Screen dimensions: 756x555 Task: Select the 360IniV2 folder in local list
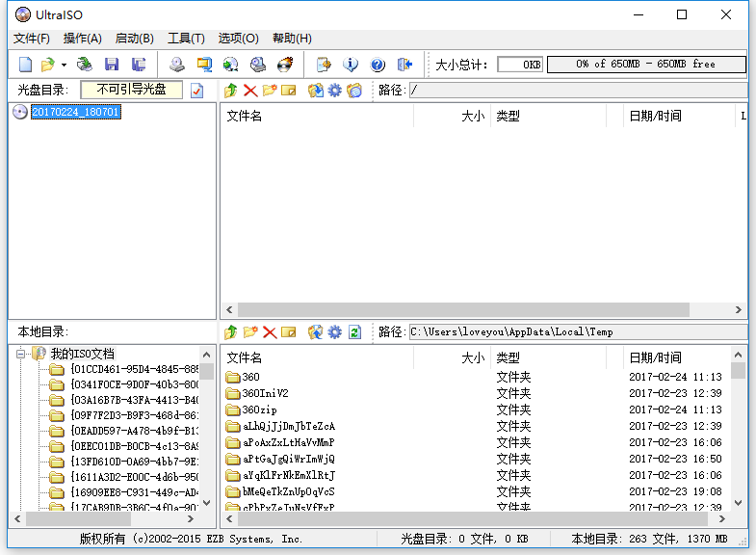pos(257,393)
